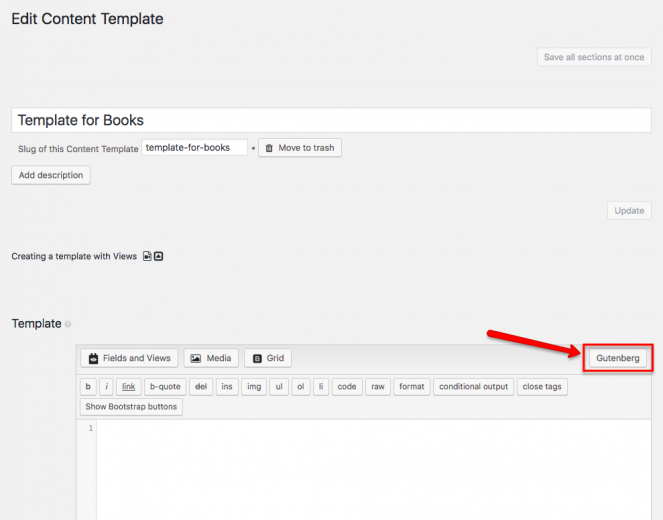Insert a code tag
Viewport: 663px width, 520px height.
click(347, 386)
